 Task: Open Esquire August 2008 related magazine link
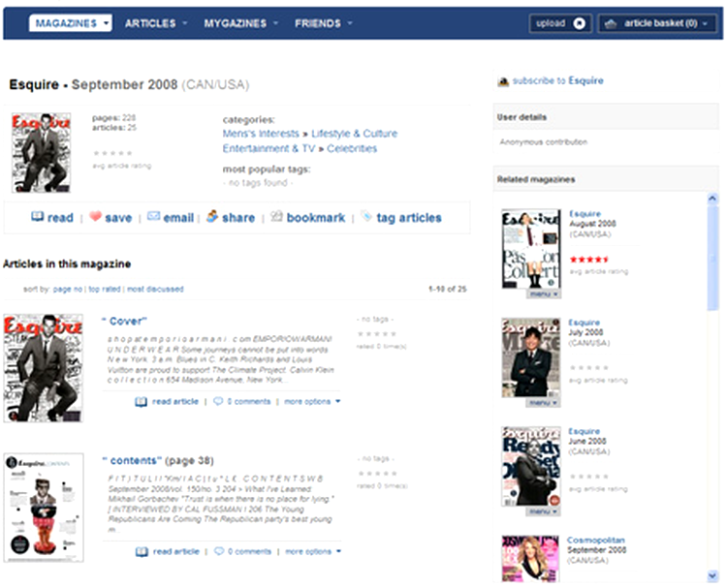click(x=585, y=214)
